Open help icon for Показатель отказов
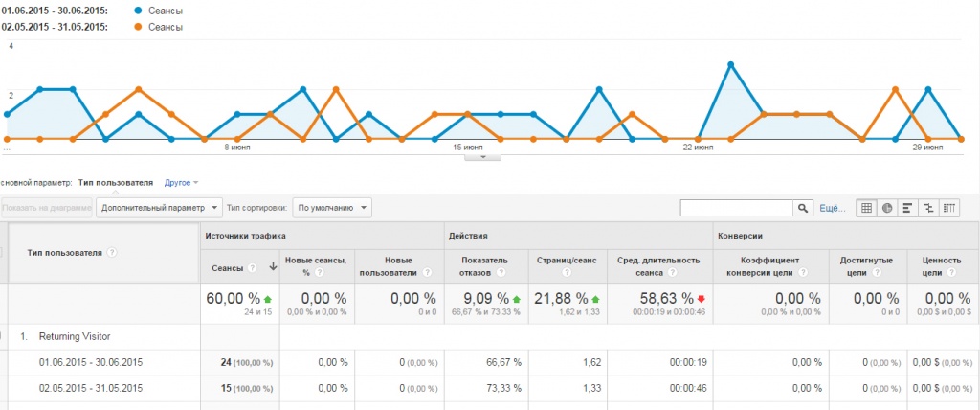Viewport: 980px width, 410px height. (501, 272)
